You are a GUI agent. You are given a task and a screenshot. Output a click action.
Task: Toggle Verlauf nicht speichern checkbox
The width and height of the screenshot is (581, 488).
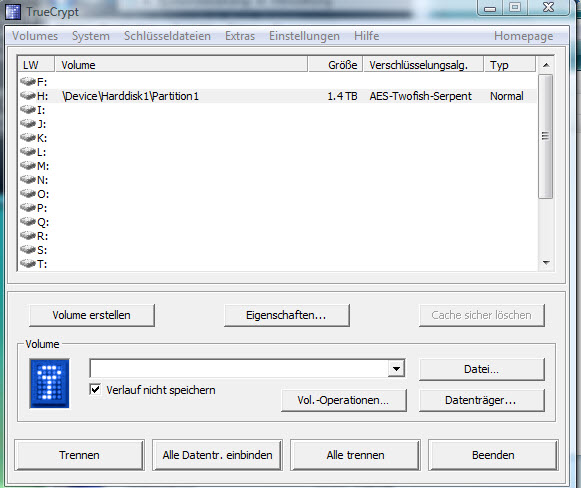pyautogui.click(x=95, y=389)
